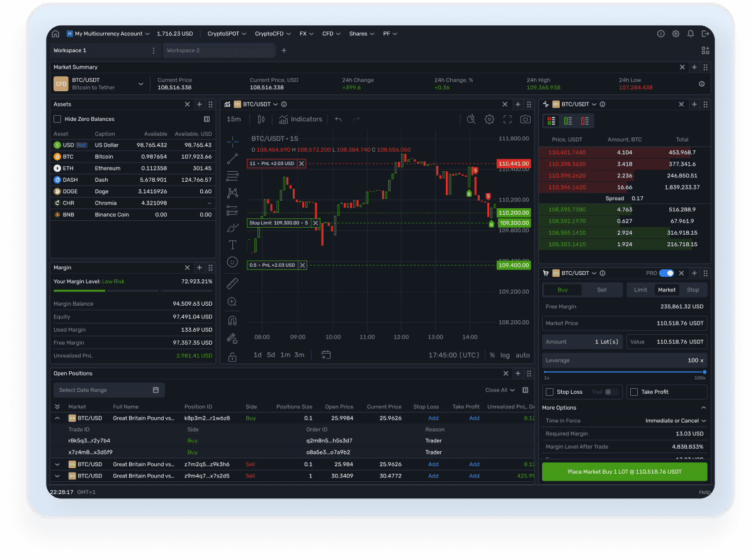Take a chart snapshot with camera icon

point(525,119)
